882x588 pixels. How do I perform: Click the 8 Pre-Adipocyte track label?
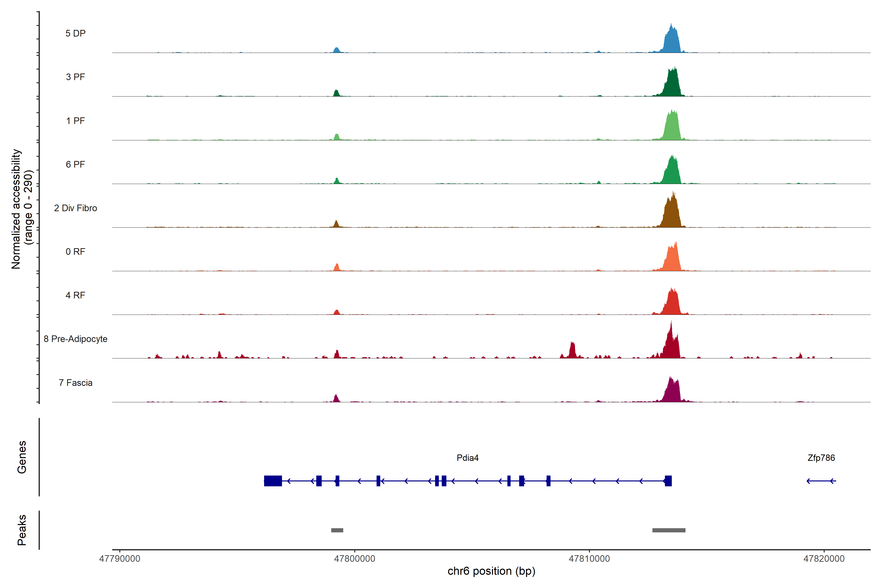75,339
